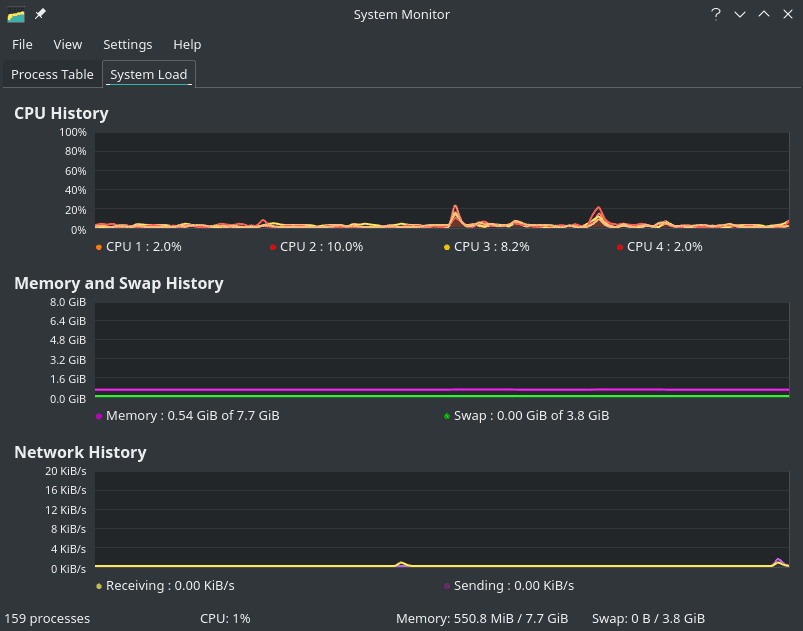This screenshot has width=803, height=631.
Task: Click the CPU History graph area
Action: (441, 180)
